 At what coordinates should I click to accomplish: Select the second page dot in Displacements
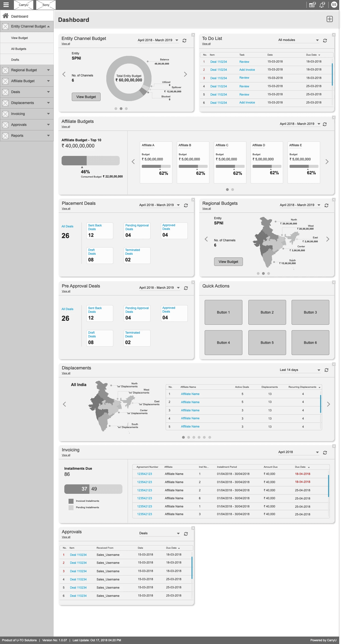click(189, 437)
